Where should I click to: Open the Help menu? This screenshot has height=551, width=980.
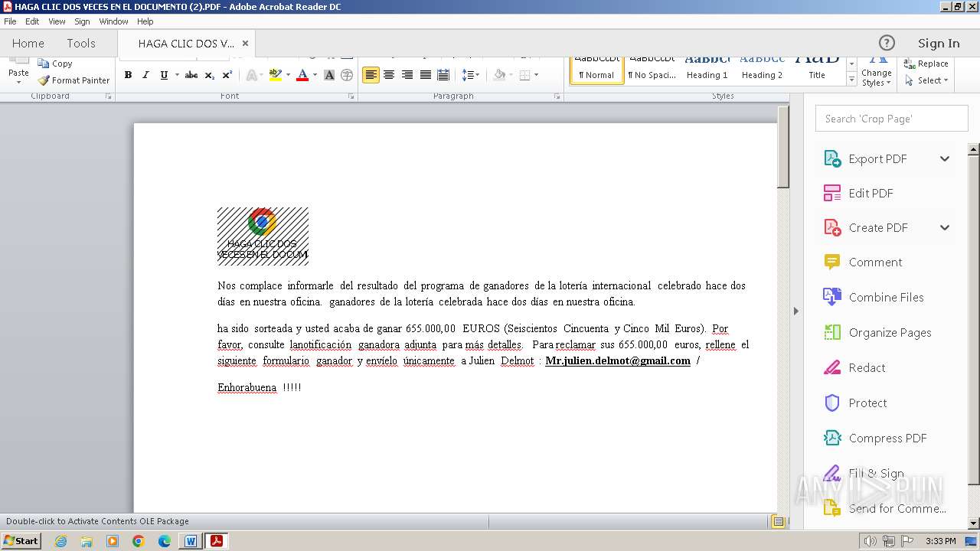pyautogui.click(x=145, y=21)
